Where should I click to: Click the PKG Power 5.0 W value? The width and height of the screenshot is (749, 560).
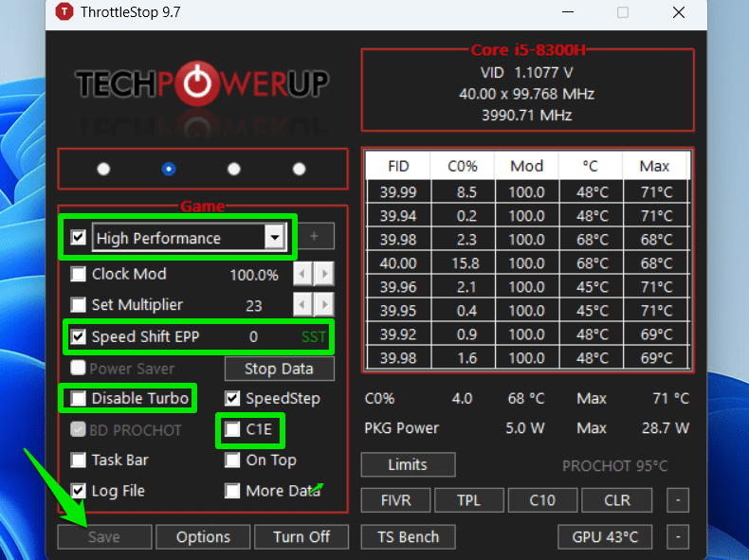[525, 428]
